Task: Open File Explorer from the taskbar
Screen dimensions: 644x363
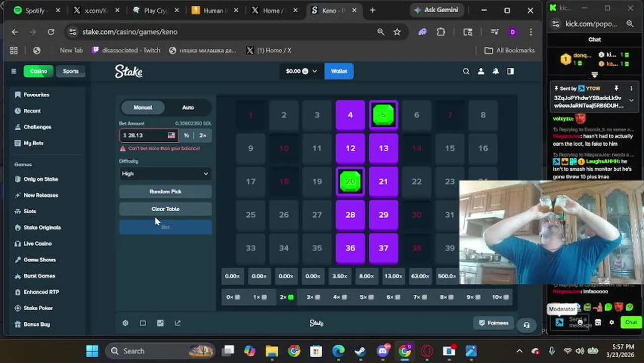Action: (x=272, y=351)
